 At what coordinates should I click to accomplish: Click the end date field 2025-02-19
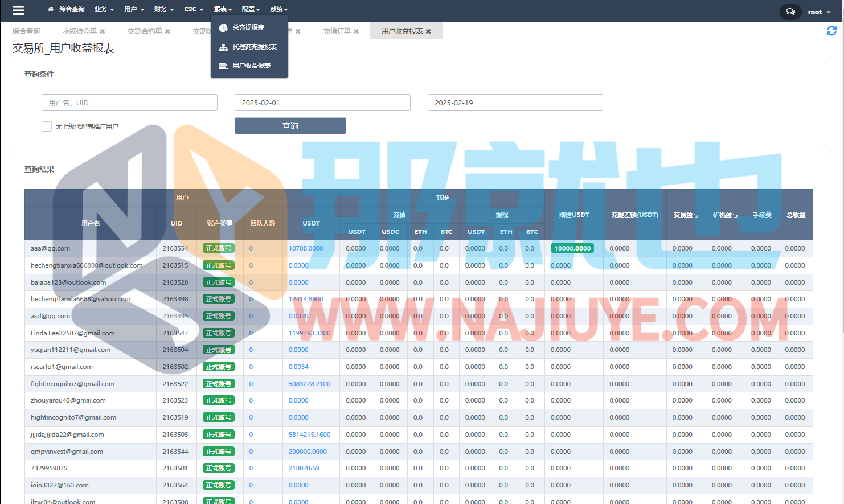pos(515,103)
